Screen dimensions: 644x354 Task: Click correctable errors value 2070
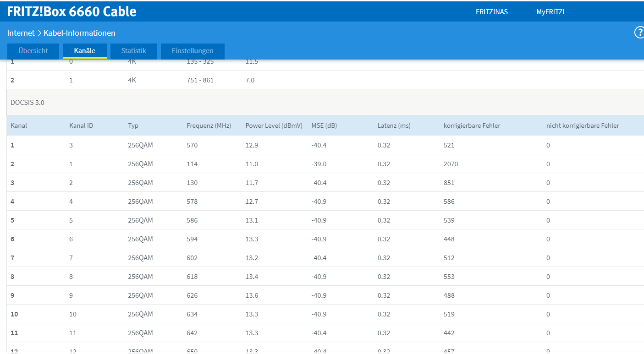tap(451, 164)
